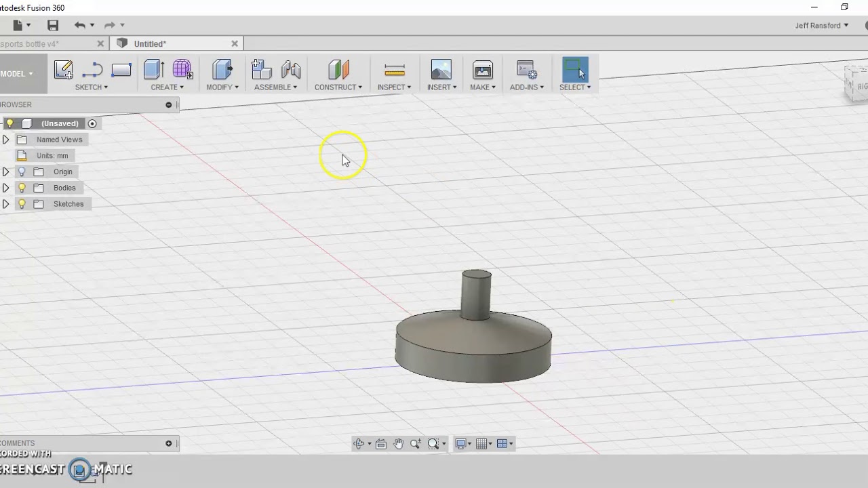868x488 pixels.
Task: Click the Save icon
Action: pyautogui.click(x=53, y=25)
